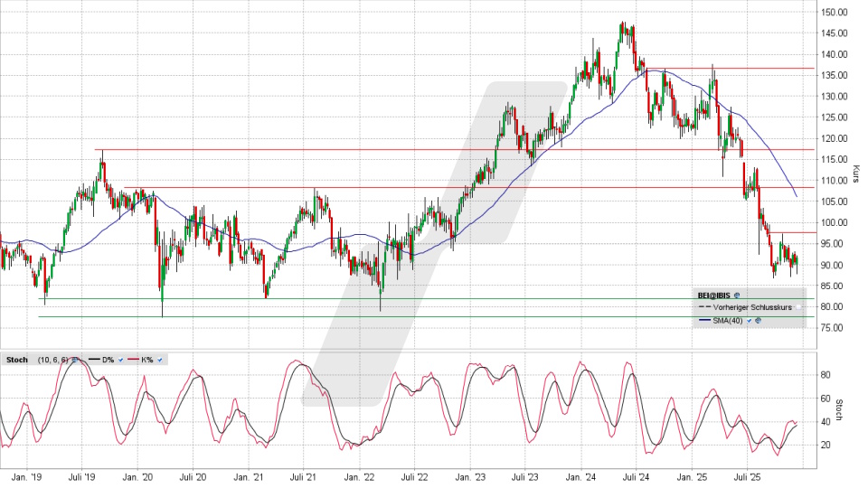Click the vertical 'Kurs' axis title
868x488 pixels.
point(856,174)
